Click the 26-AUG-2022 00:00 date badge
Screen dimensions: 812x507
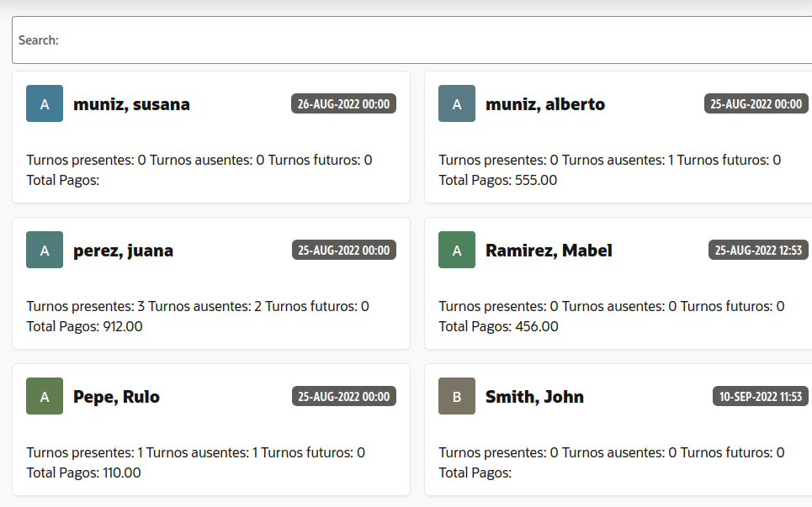click(x=344, y=104)
